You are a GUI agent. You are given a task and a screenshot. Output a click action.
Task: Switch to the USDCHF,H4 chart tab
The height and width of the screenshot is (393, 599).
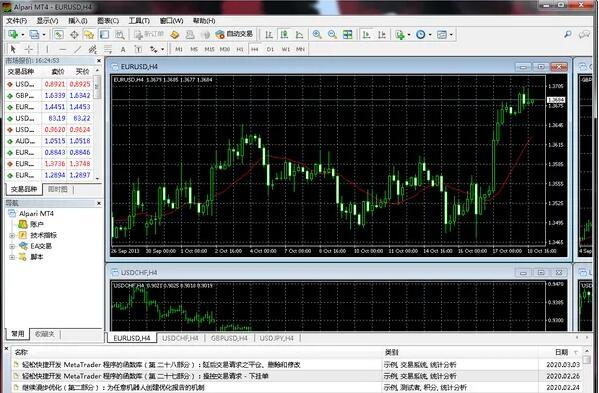coord(180,338)
